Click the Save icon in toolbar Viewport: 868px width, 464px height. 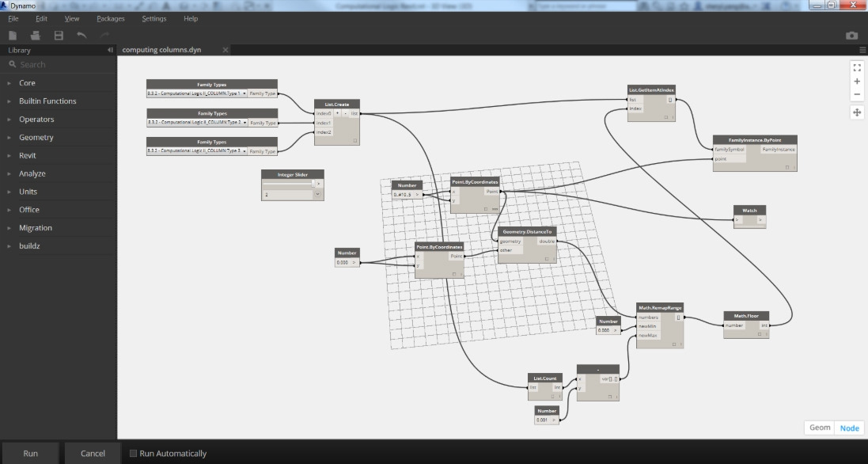coord(59,36)
